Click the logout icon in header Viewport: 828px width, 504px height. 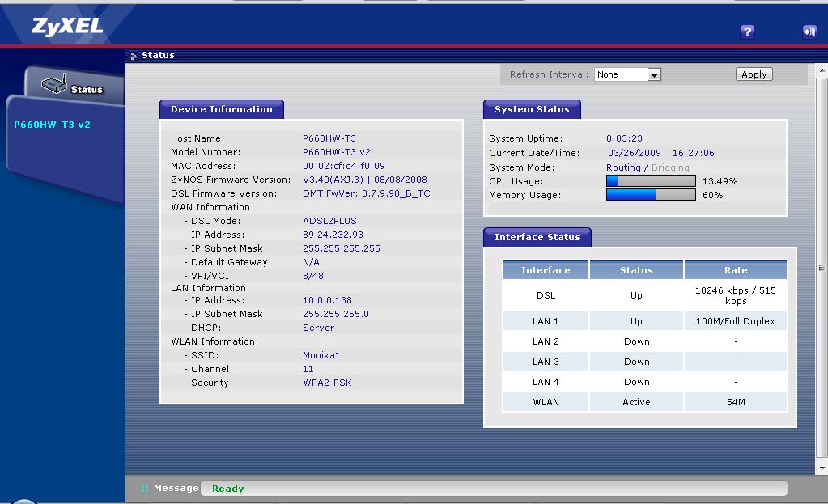coord(809,32)
